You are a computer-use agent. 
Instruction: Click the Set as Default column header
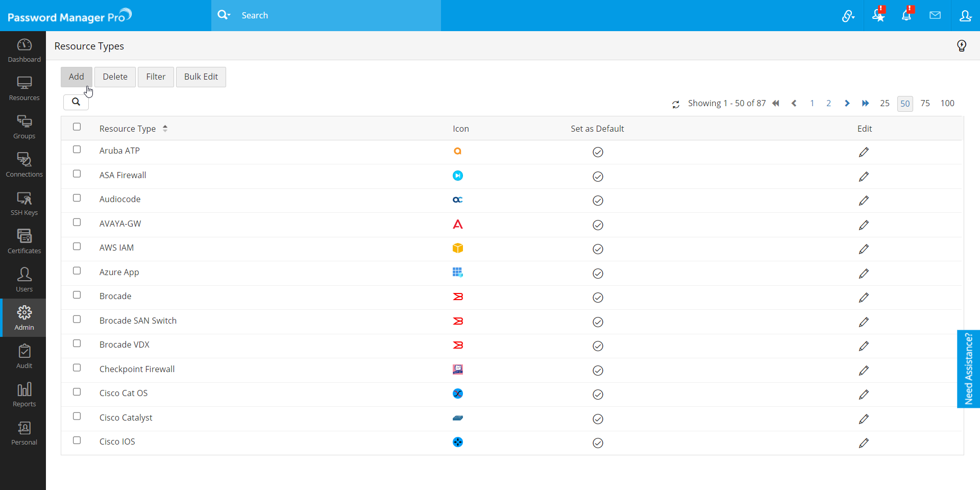(x=597, y=129)
